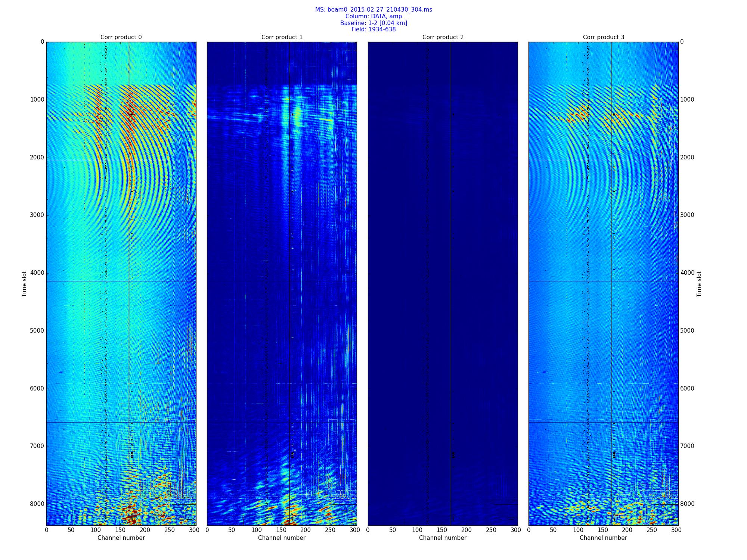The width and height of the screenshot is (747, 560).
Task: Click the left Time slot axis label
Action: pyautogui.click(x=25, y=284)
